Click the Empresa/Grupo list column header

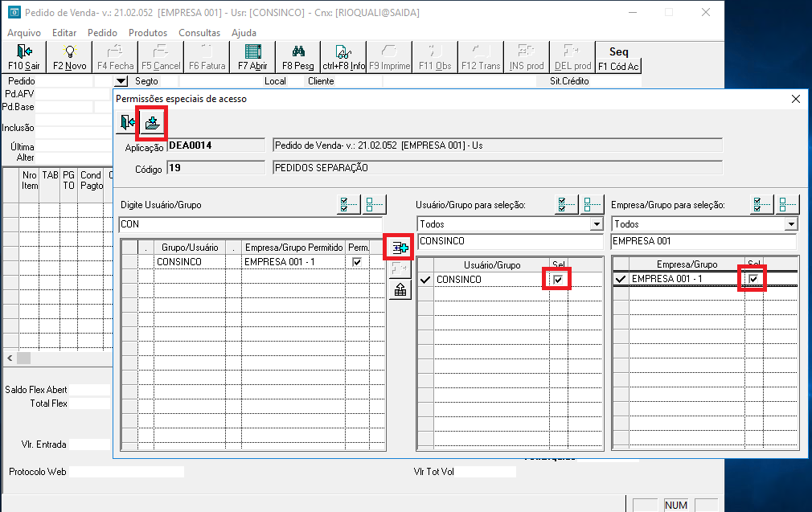[687, 264]
